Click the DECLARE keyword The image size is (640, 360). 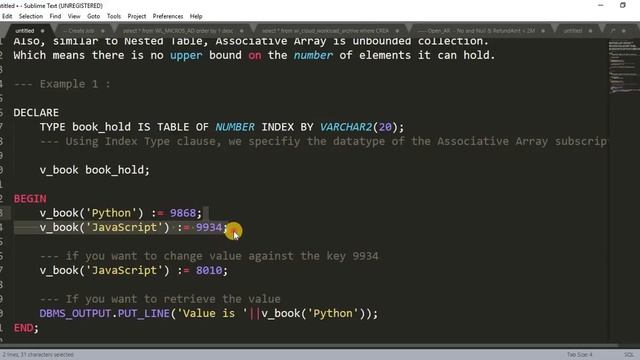pos(36,113)
